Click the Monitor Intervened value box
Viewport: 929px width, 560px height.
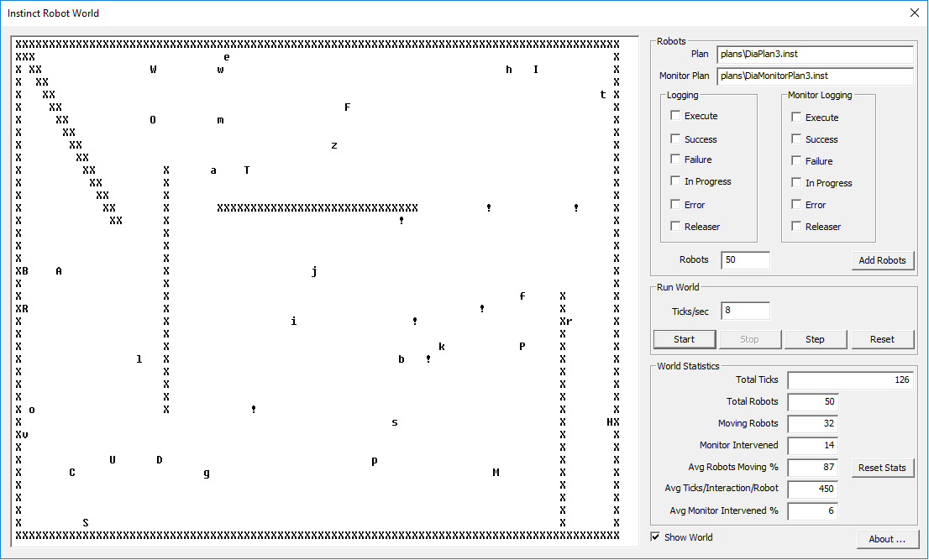point(812,445)
